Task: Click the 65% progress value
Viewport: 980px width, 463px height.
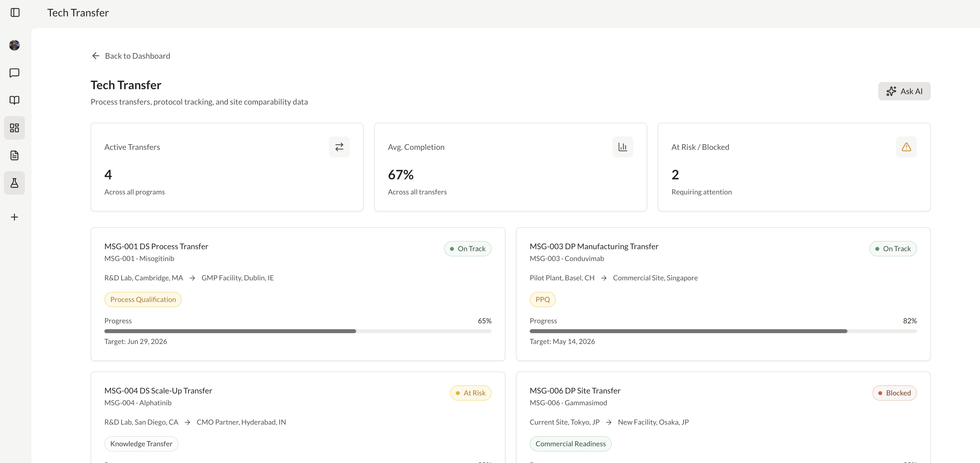Action: pos(484,321)
